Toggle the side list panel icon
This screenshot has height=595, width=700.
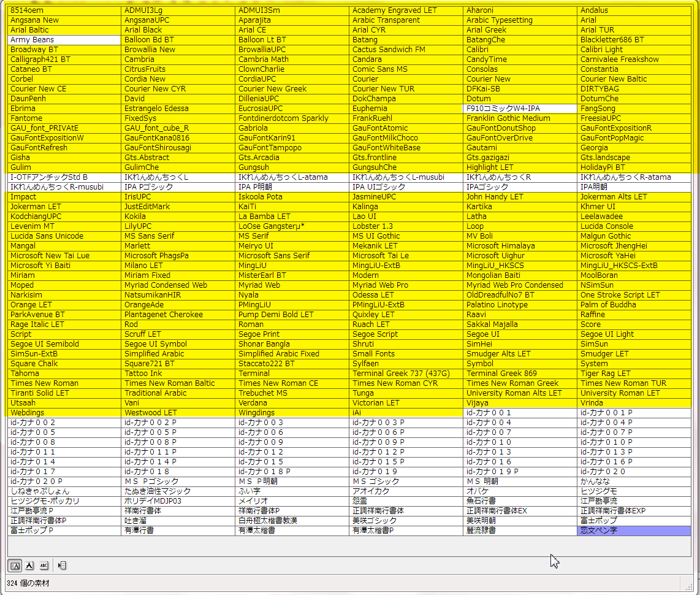(62, 566)
